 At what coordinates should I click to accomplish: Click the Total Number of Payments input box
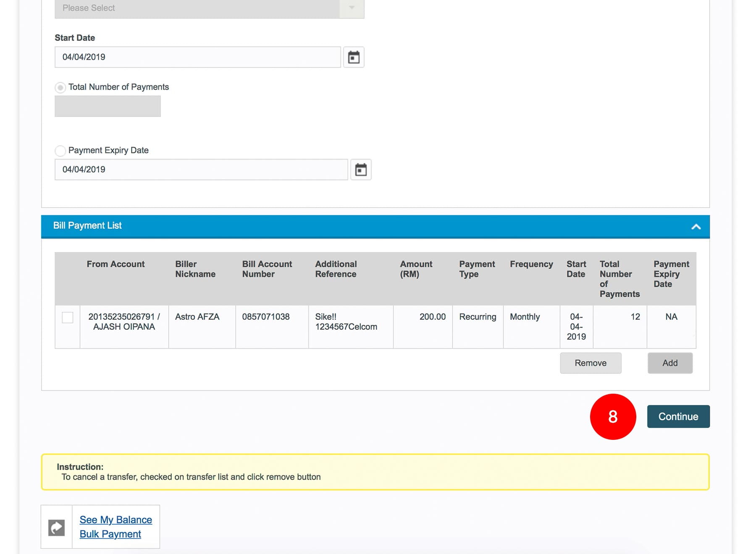(x=108, y=106)
